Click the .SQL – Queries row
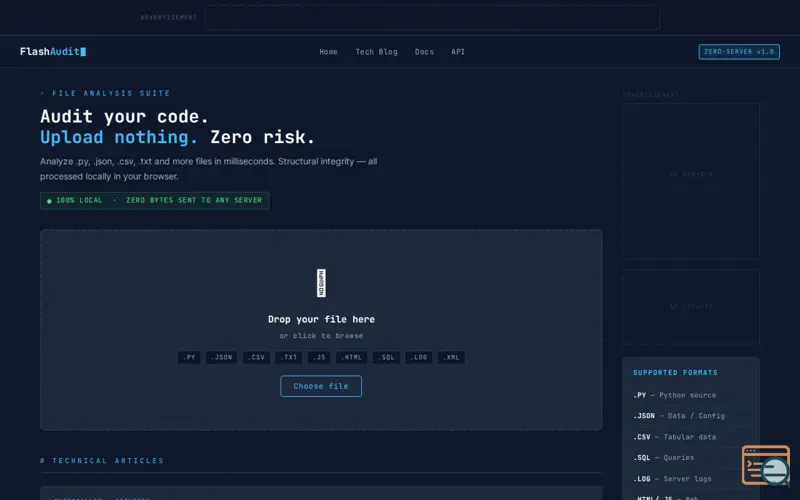 pyautogui.click(x=691, y=458)
